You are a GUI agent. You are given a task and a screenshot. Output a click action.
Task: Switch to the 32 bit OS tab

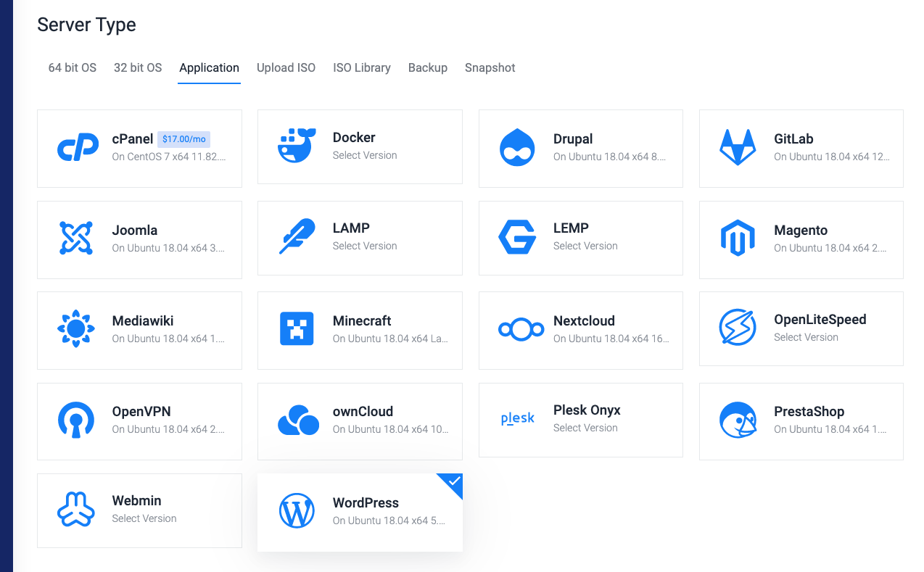pos(138,67)
